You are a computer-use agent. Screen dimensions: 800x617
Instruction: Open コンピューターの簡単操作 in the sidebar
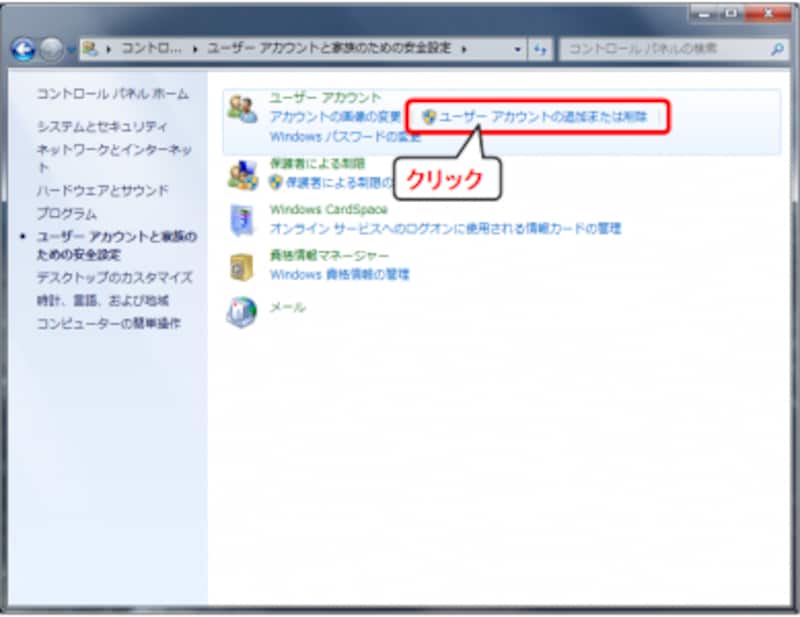[109, 324]
